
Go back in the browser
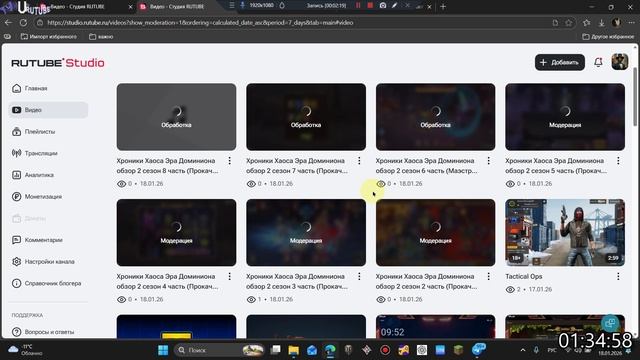pos(8,23)
